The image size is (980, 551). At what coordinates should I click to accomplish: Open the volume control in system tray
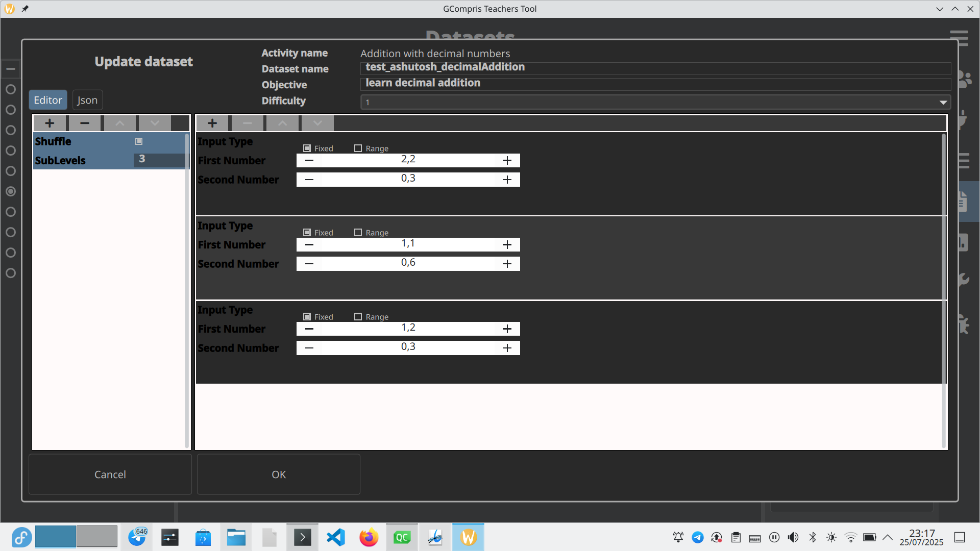(793, 537)
